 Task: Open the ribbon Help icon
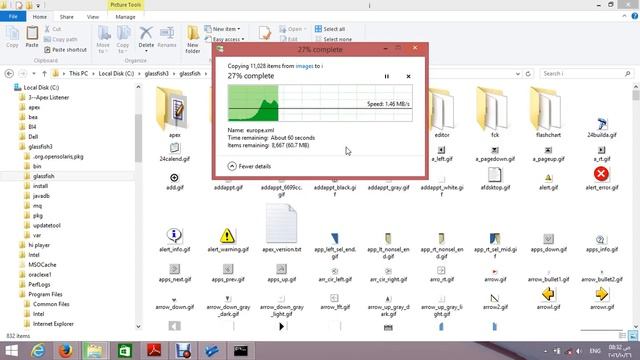tap(635, 16)
